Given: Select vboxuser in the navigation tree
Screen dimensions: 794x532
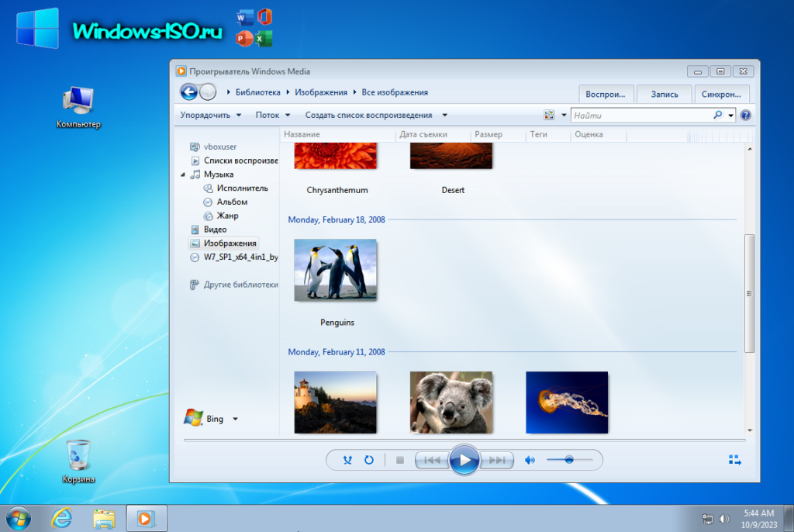Looking at the screenshot, I should 219,147.
